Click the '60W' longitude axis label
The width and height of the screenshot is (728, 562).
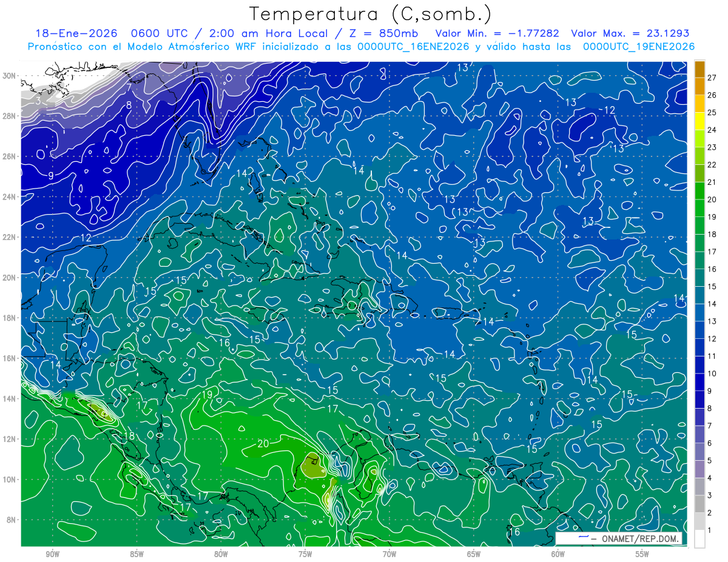pyautogui.click(x=558, y=554)
